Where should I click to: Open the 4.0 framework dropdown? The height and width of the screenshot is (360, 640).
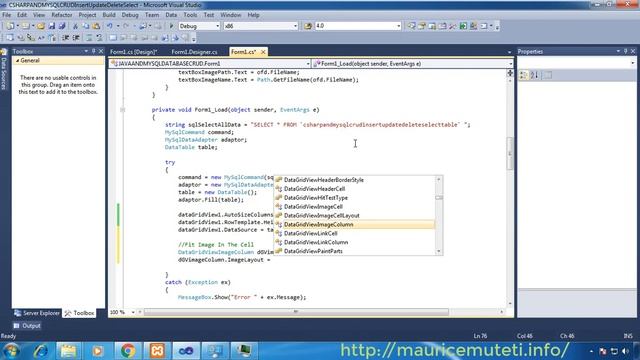click(x=398, y=26)
